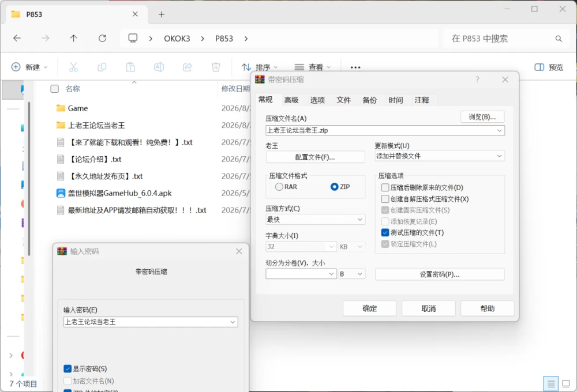Open the 压缩方式 dropdown showing 最快
577x392 pixels.
[360, 220]
